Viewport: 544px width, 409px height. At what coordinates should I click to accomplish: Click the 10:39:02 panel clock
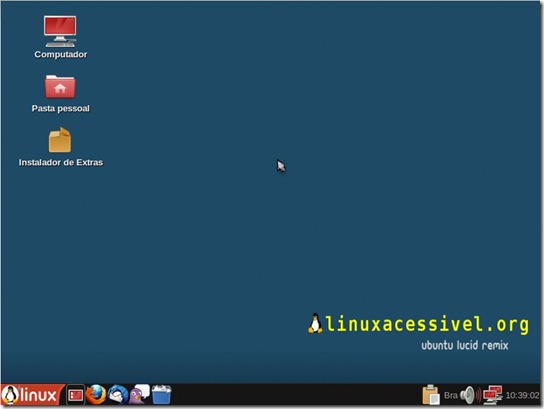point(522,395)
